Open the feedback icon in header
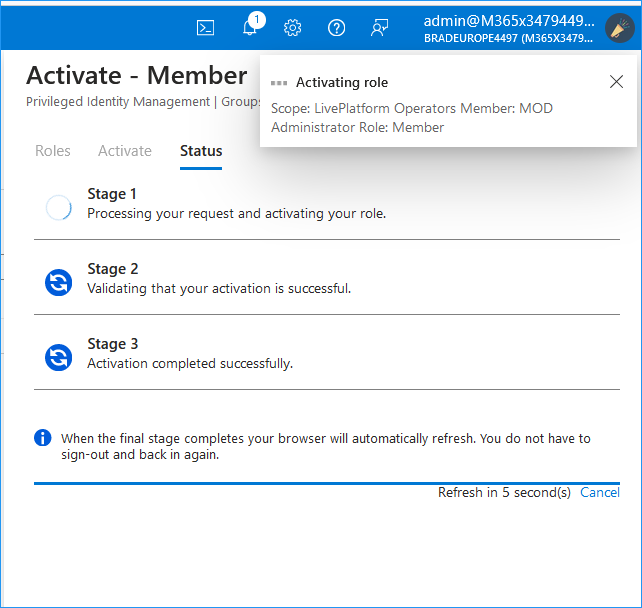 [380, 28]
